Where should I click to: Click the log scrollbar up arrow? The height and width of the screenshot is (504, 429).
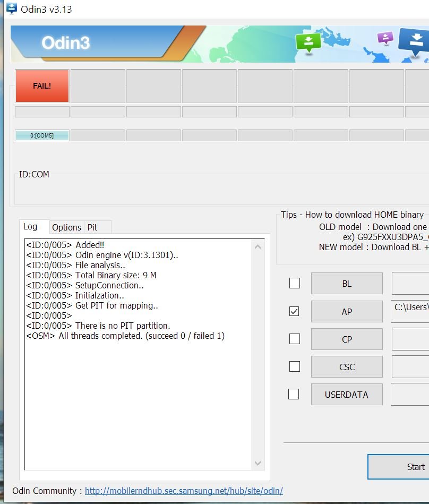tap(258, 247)
